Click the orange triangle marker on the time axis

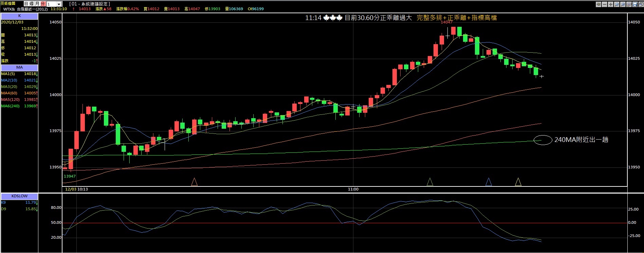click(x=194, y=182)
